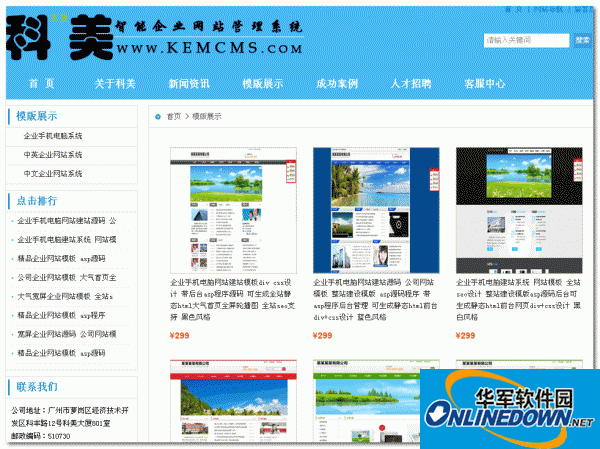Click the 搜索 search button
Screen dimensions: 600x449
pos(582,40)
